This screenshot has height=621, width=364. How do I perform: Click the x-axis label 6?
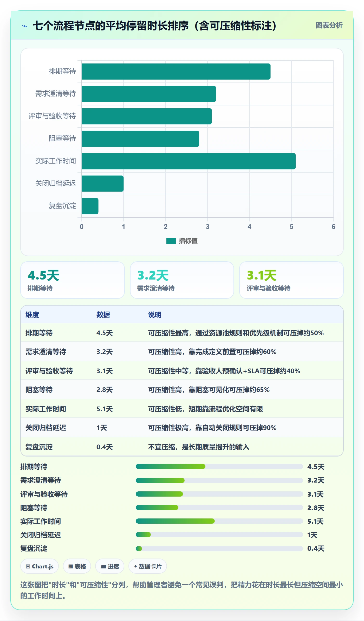coord(333,227)
